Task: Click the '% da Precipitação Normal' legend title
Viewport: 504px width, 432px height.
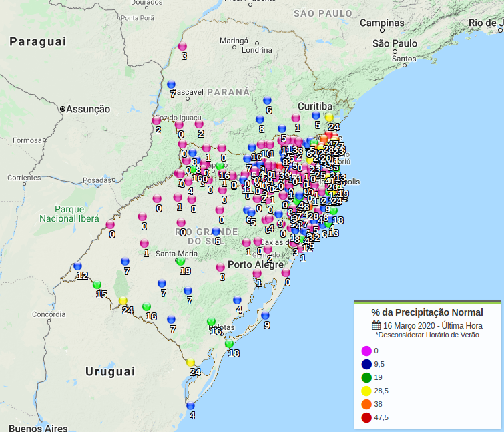Action: (x=427, y=312)
